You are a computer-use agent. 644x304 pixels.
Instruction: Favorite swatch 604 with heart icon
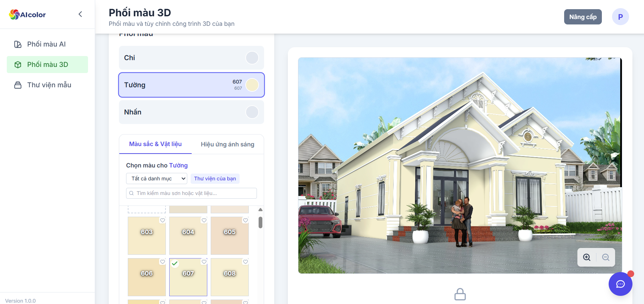(x=204, y=220)
